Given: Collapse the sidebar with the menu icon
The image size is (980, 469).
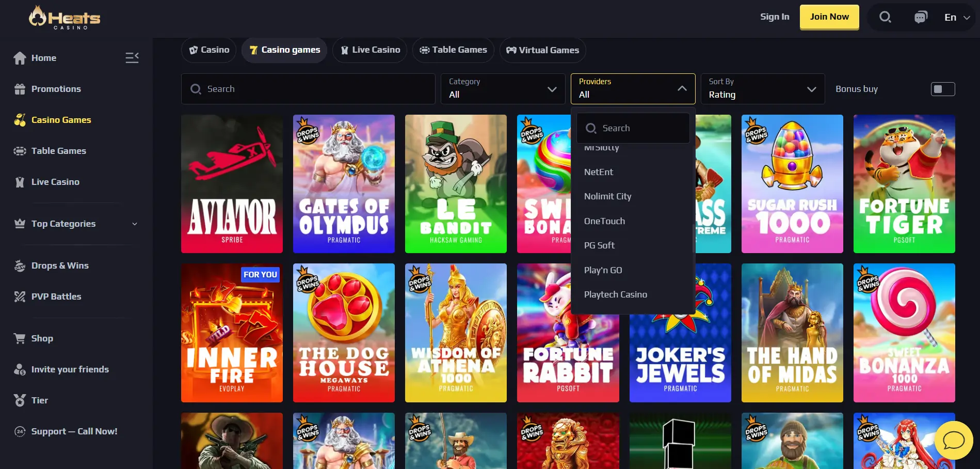Looking at the screenshot, I should tap(132, 58).
